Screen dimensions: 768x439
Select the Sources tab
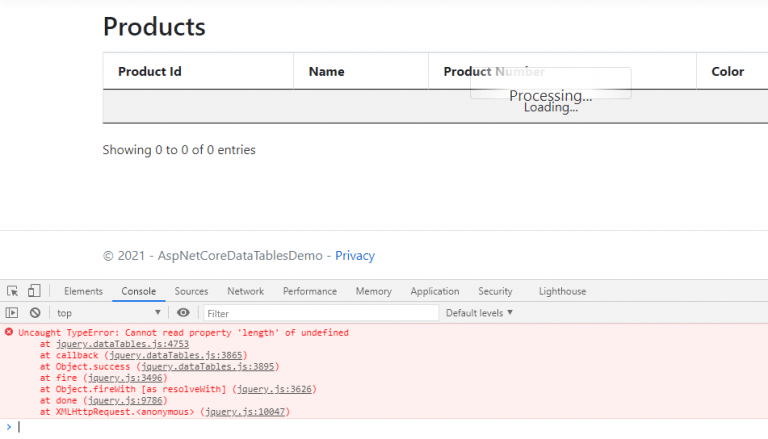click(x=191, y=291)
